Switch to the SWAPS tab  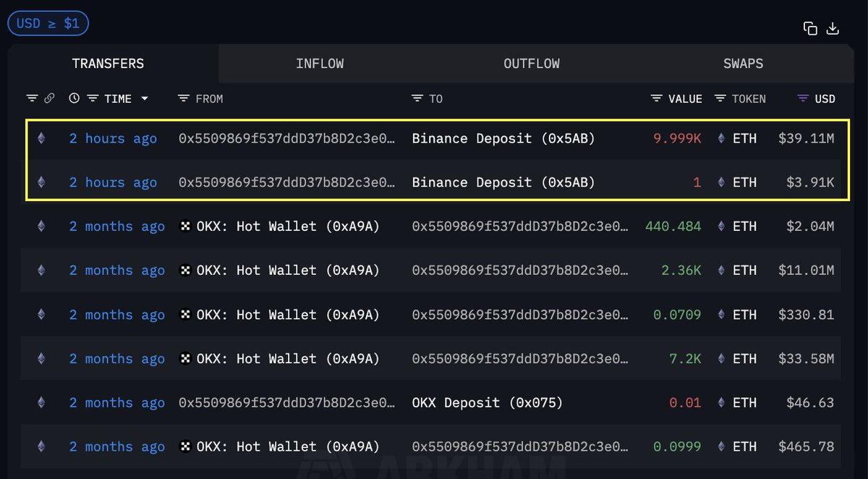click(743, 64)
